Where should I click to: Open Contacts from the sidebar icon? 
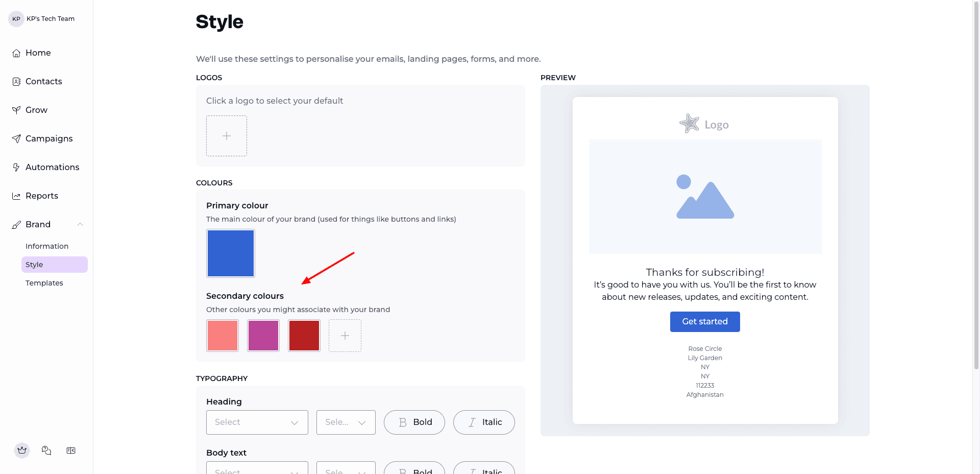[16, 82]
